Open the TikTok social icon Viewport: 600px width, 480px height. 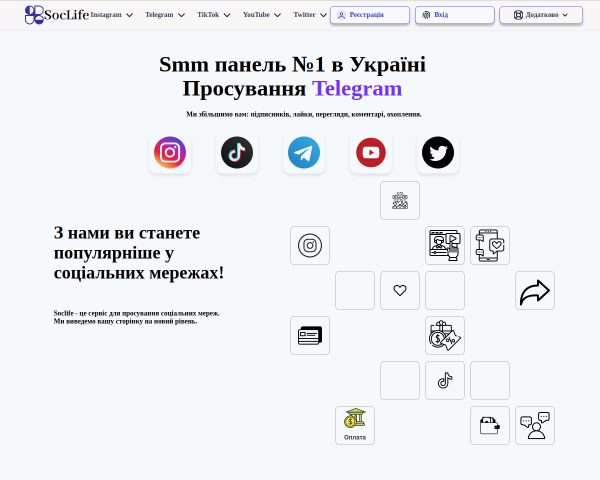click(x=237, y=152)
